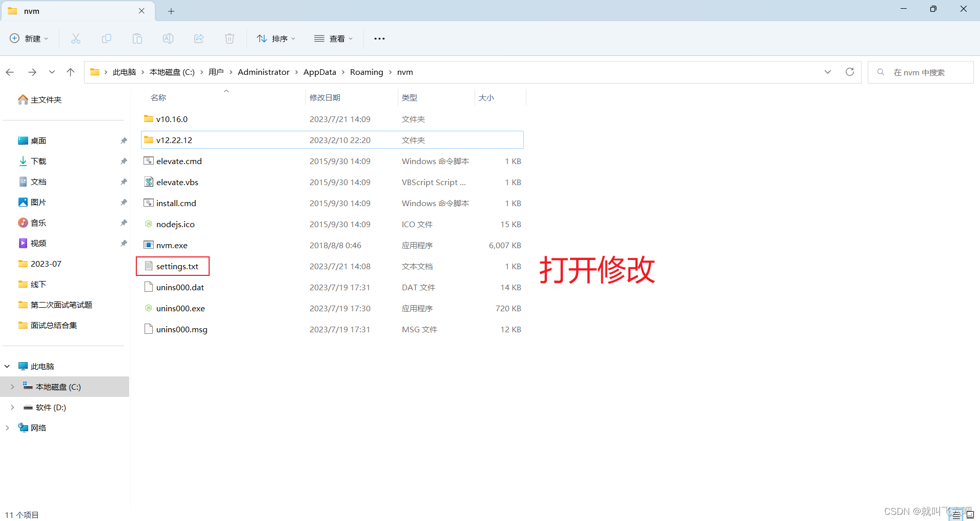Click the install.cmd file icon
Image resolution: width=980 pixels, height=521 pixels.
pyautogui.click(x=149, y=203)
